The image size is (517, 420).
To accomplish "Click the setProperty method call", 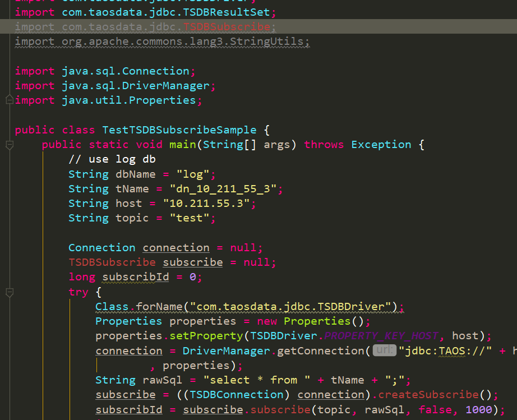I will [206, 336].
